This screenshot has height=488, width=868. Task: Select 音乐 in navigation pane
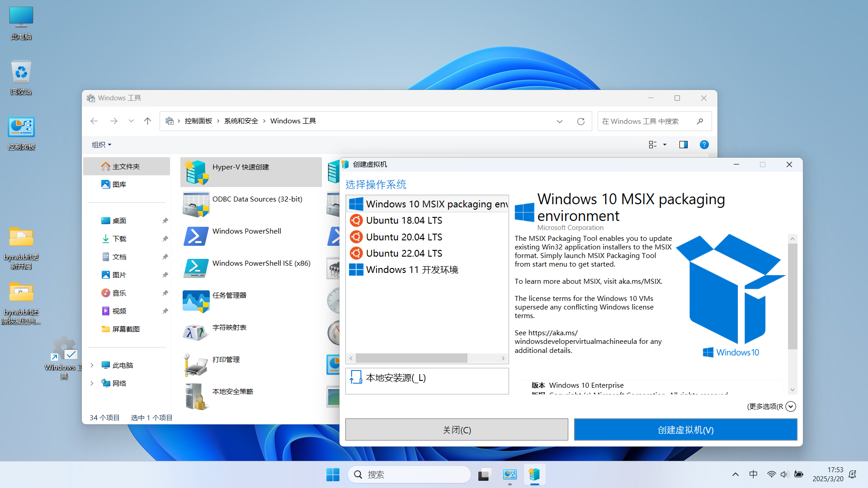[127, 293]
